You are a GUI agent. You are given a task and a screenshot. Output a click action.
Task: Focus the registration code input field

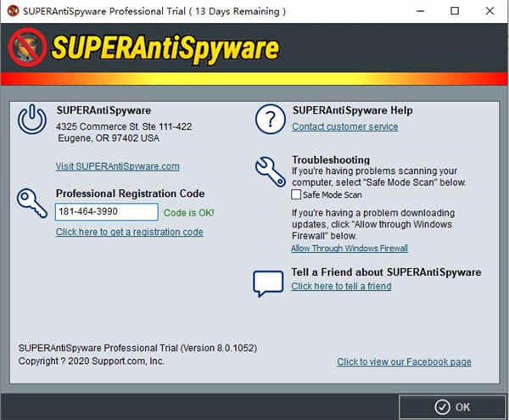tap(107, 212)
